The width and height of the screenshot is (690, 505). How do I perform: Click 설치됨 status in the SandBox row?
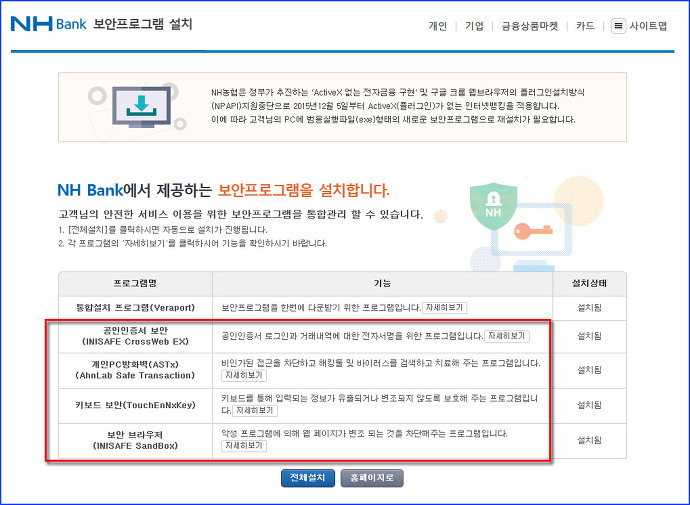click(x=590, y=441)
